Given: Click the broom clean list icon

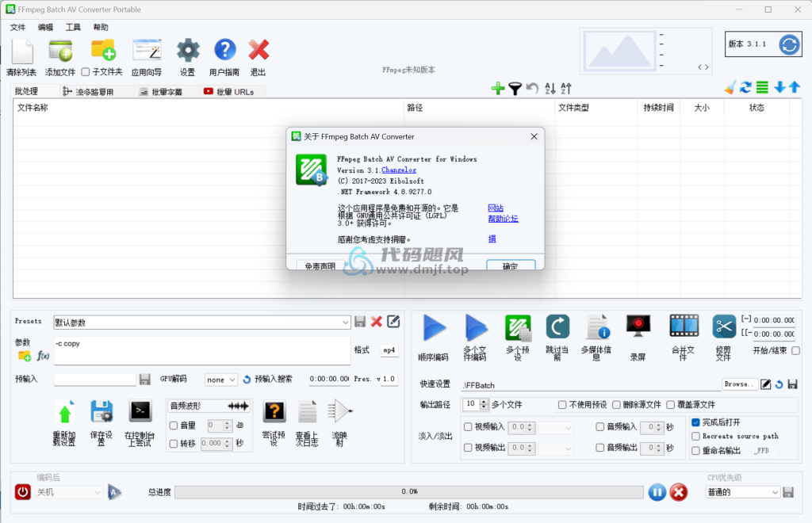Looking at the screenshot, I should pyautogui.click(x=730, y=87).
